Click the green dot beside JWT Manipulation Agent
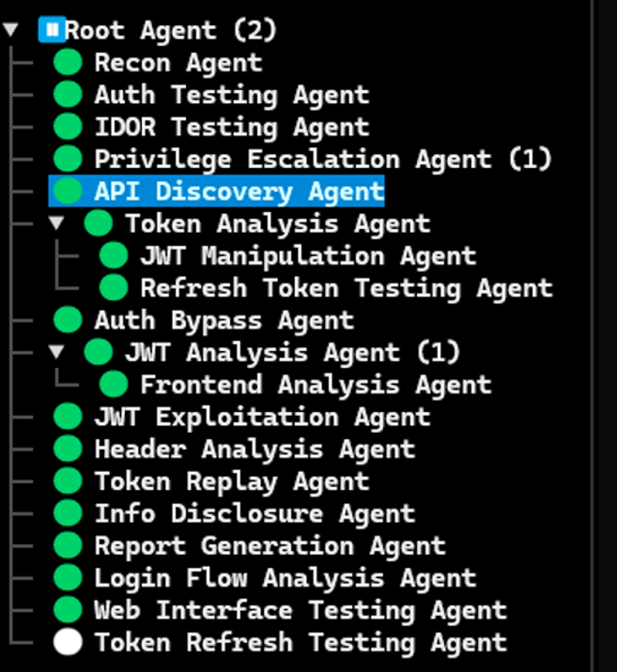 click(114, 255)
